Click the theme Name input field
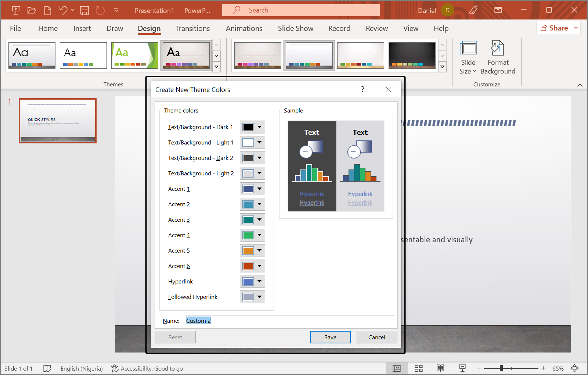Screen dimensions: 588x375 coord(290,321)
